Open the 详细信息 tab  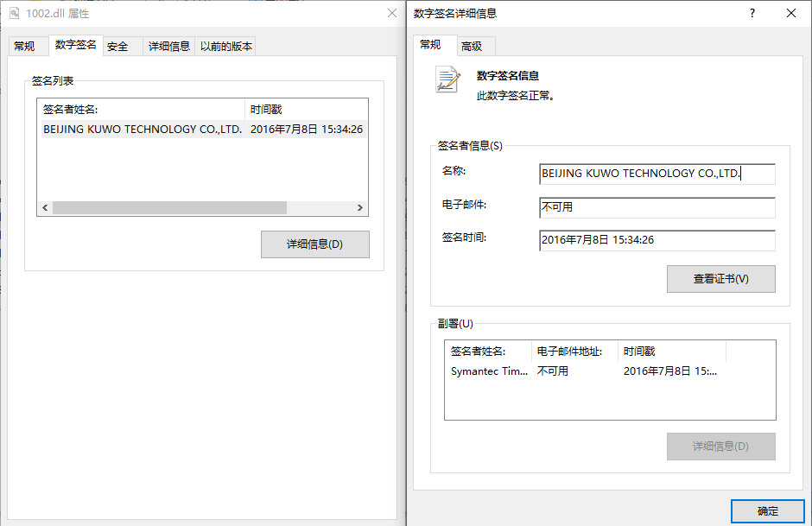click(169, 47)
